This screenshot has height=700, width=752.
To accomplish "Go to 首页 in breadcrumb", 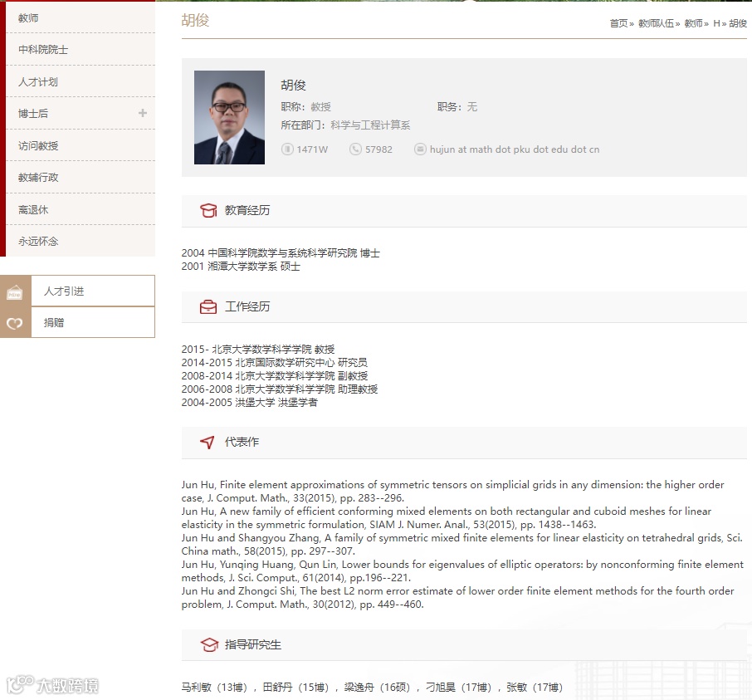I will 618,23.
